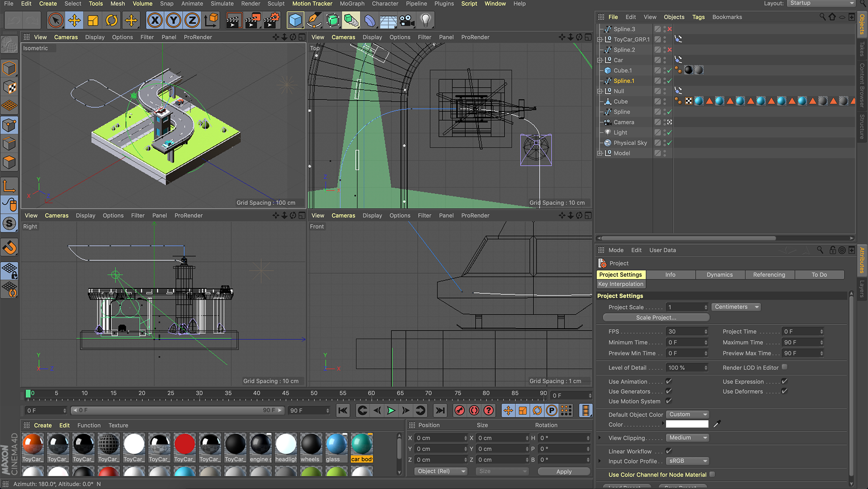Switch to the Dynamics tab

click(x=719, y=275)
